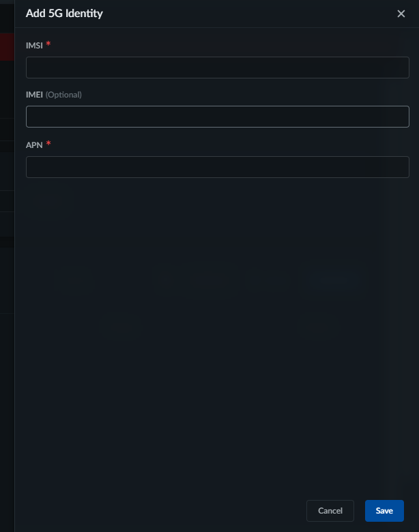Click the red required asterisk beside APN
The image size is (419, 532).
[x=48, y=144]
